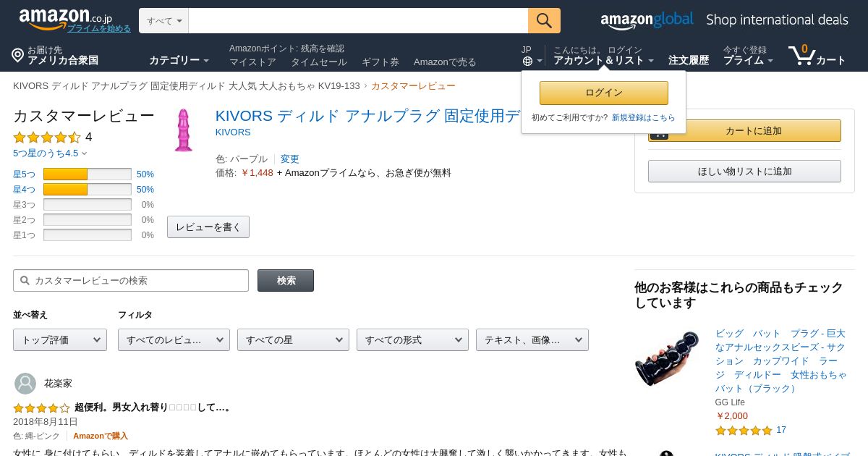Open the 注文履歴 menu item

point(689,60)
